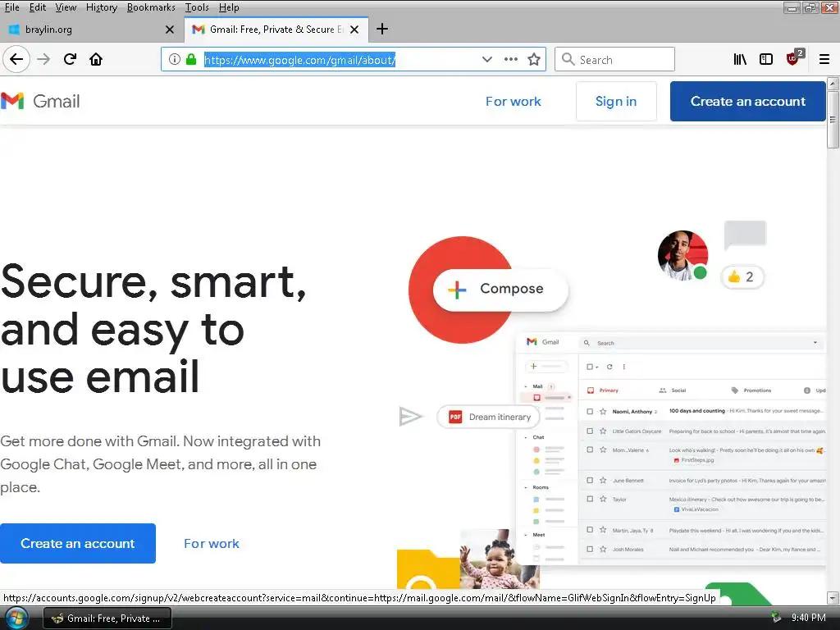Click the Windows Start orb
This screenshot has width=840, height=630.
click(x=16, y=618)
